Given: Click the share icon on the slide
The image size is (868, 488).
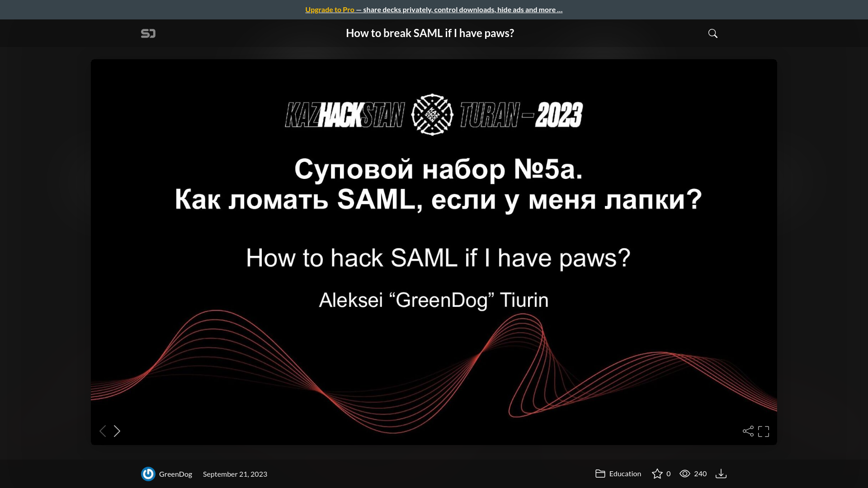Looking at the screenshot, I should 748,431.
